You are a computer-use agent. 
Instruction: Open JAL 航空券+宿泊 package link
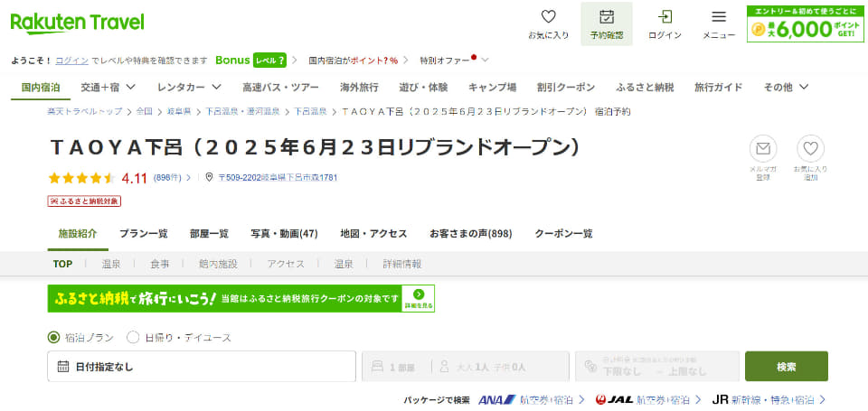[x=648, y=400]
